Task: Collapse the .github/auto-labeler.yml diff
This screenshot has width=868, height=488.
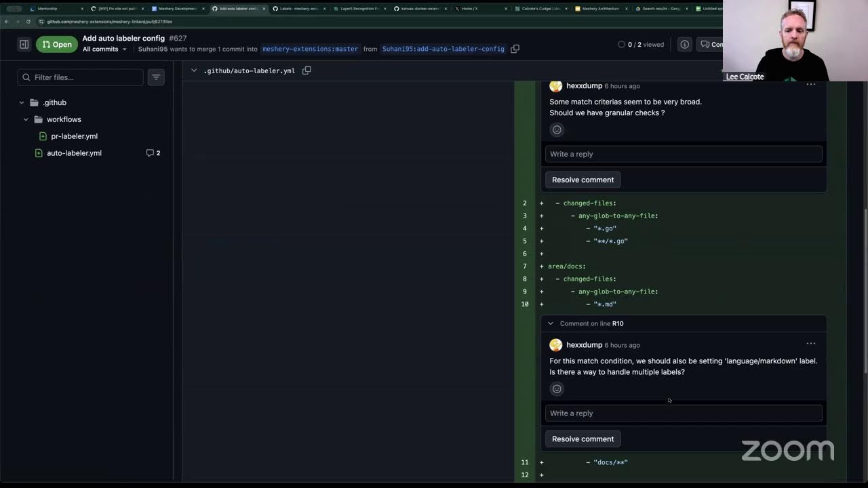Action: point(194,70)
